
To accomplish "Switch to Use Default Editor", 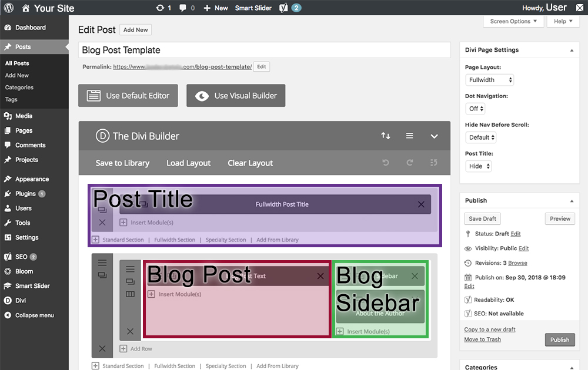I will pyautogui.click(x=128, y=96).
